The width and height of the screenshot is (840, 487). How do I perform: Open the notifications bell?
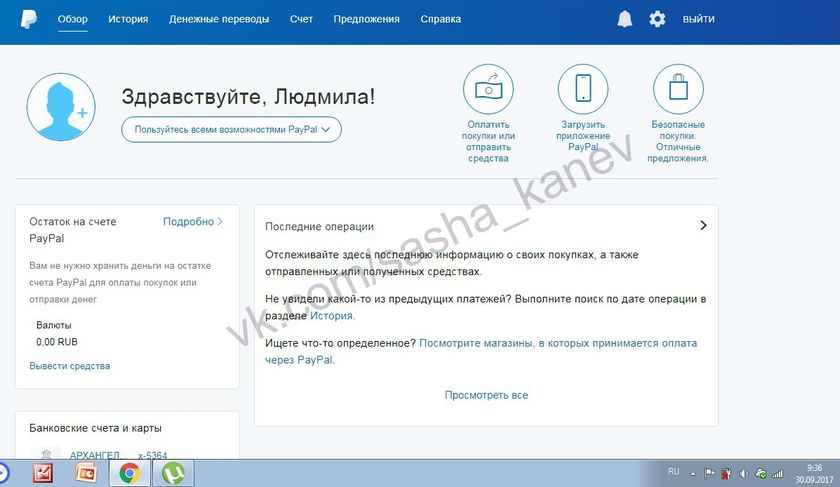tap(625, 19)
